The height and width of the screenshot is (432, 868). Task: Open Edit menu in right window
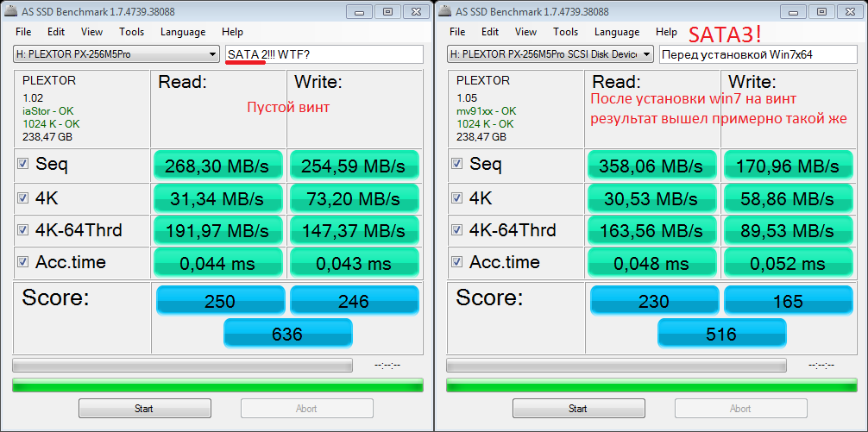coord(490,32)
